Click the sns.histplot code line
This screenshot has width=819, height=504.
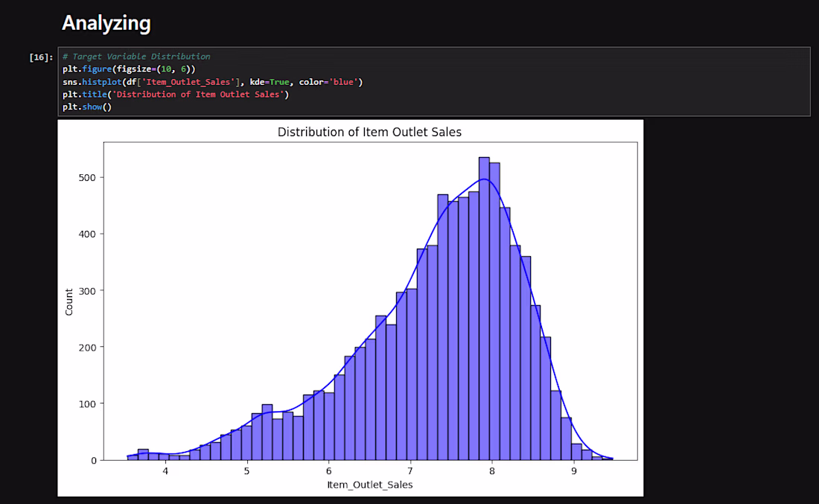213,82
